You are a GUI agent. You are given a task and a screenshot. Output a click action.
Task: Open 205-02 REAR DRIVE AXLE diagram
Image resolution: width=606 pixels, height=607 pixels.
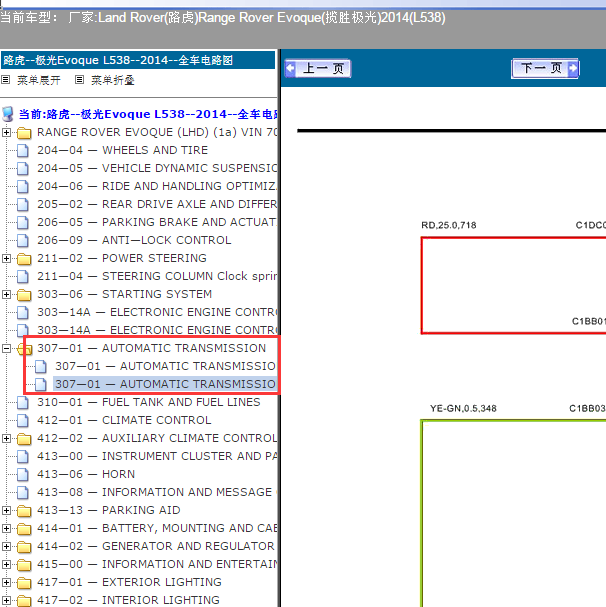point(157,204)
